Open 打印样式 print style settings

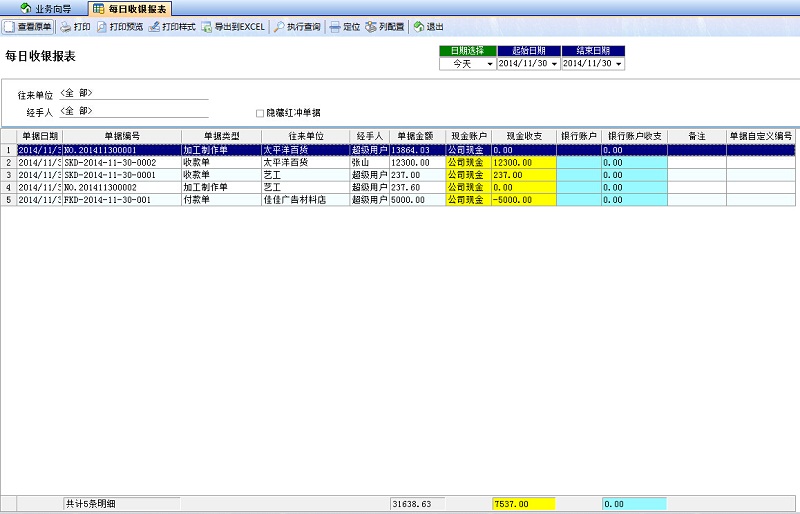pos(155,27)
